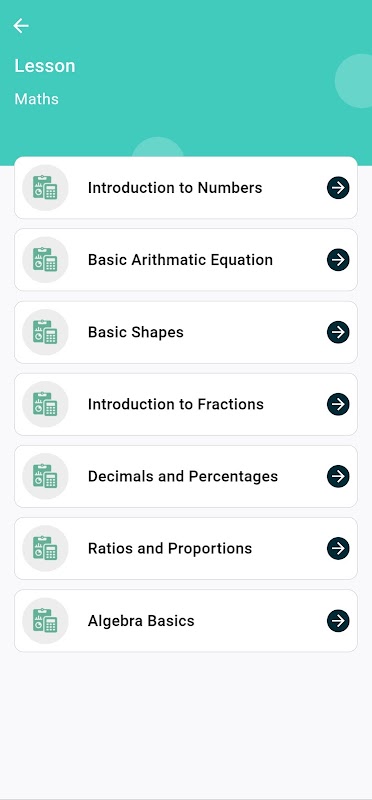Choose Decimals and Percentages lesson label

pyautogui.click(x=183, y=477)
